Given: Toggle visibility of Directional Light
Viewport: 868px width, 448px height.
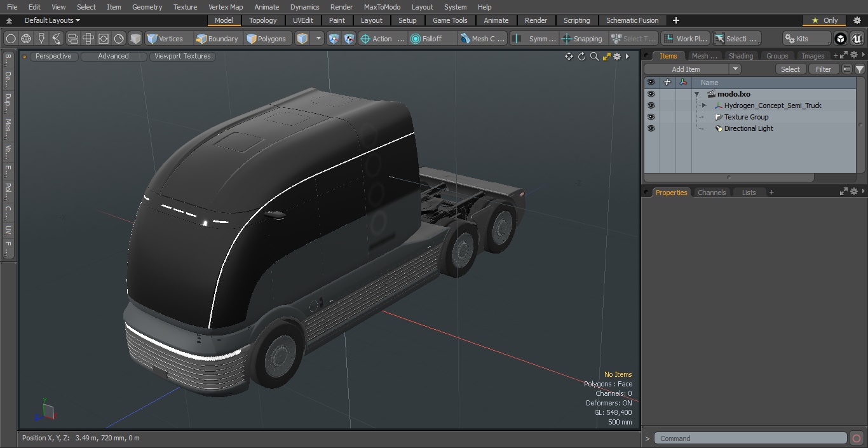Looking at the screenshot, I should pyautogui.click(x=651, y=128).
